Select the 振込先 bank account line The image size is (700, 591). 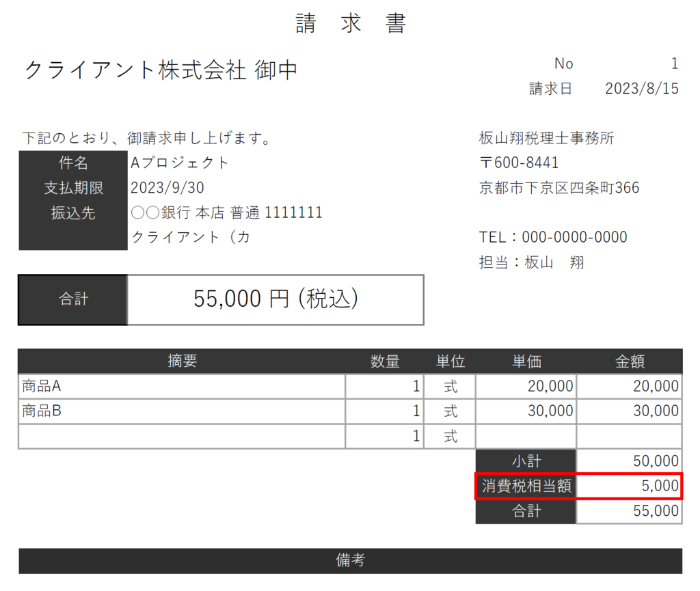coord(226,212)
